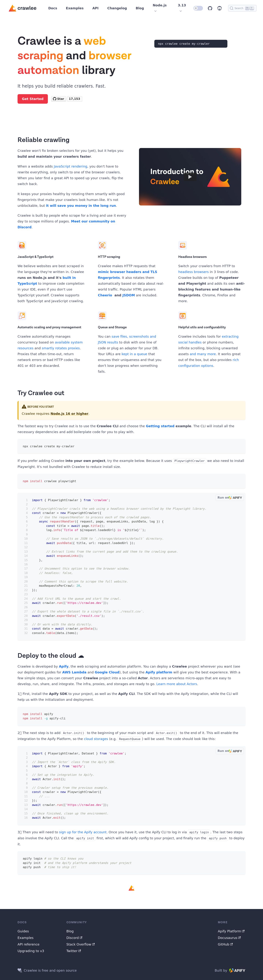This screenshot has height=980, width=263.
Task: Go to the Changelog nav item
Action: 117,8
